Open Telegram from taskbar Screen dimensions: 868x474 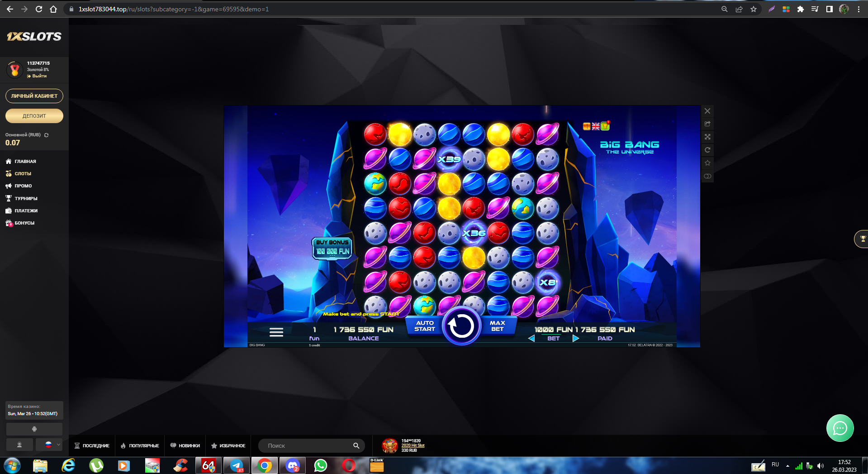pos(237,465)
